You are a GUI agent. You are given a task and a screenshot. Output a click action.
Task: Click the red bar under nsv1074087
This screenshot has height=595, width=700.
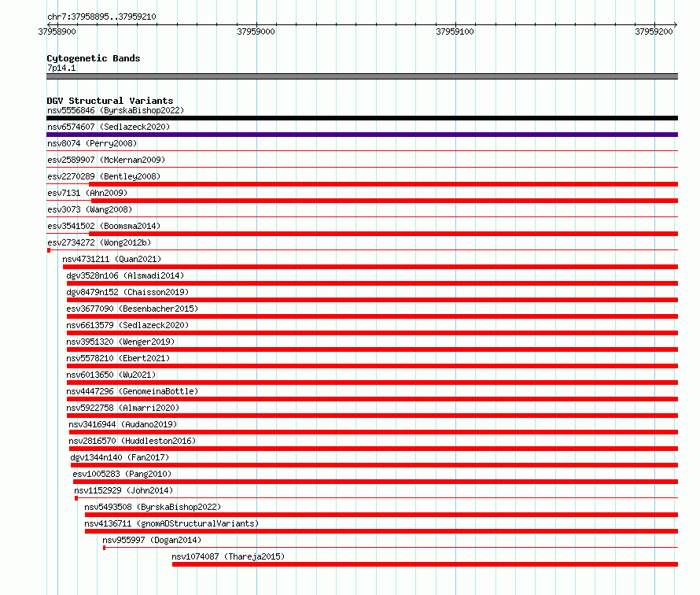[x=425, y=564]
